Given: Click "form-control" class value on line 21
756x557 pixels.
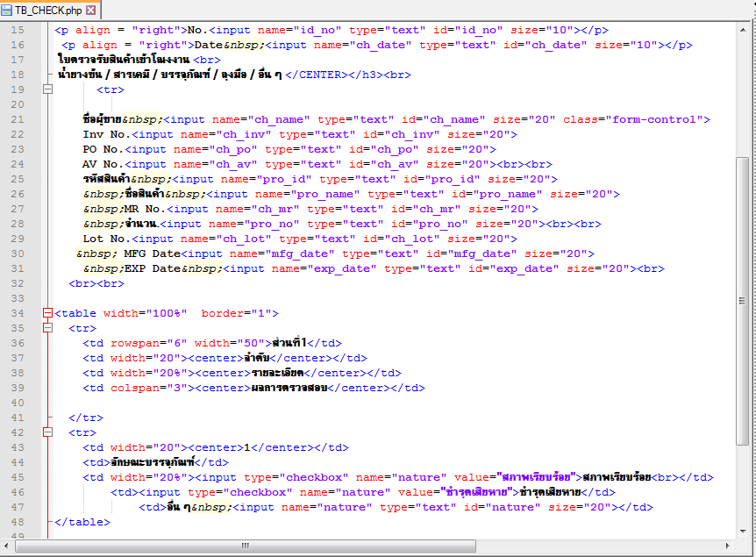Looking at the screenshot, I should (x=654, y=119).
